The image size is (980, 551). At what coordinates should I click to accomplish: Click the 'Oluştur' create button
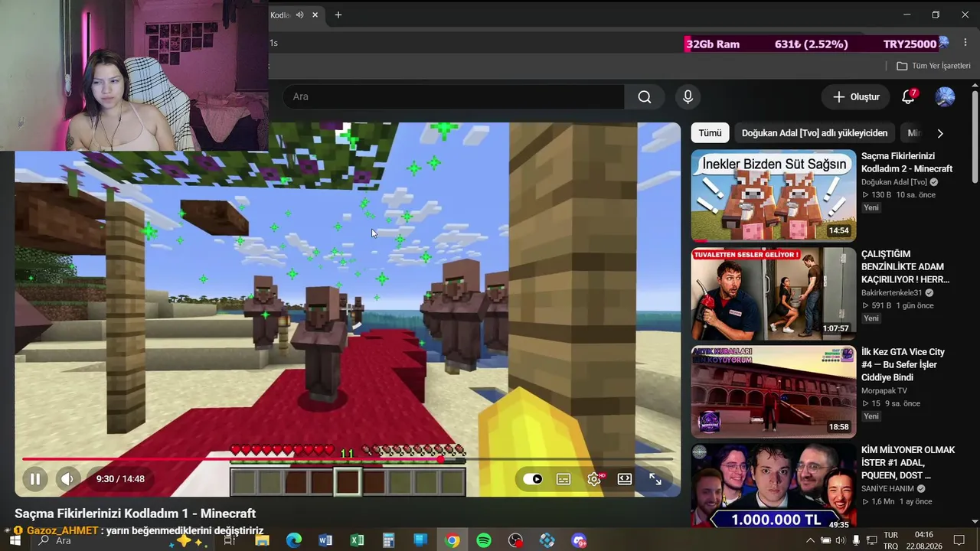pyautogui.click(x=856, y=97)
